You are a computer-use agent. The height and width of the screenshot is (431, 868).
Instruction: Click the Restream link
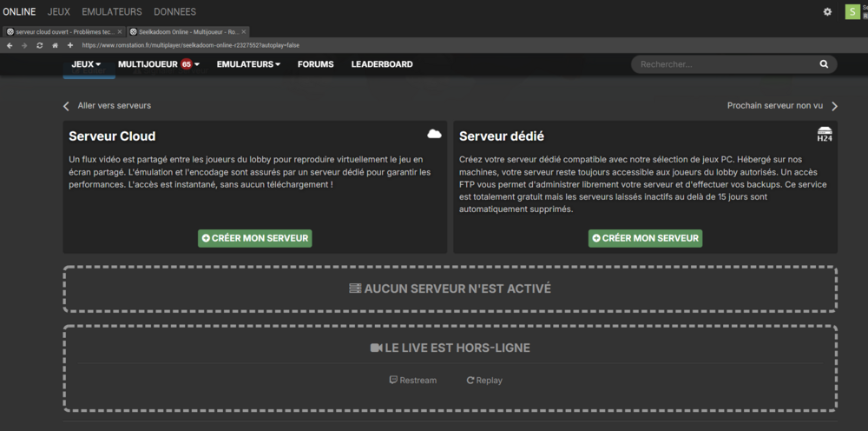[413, 381]
